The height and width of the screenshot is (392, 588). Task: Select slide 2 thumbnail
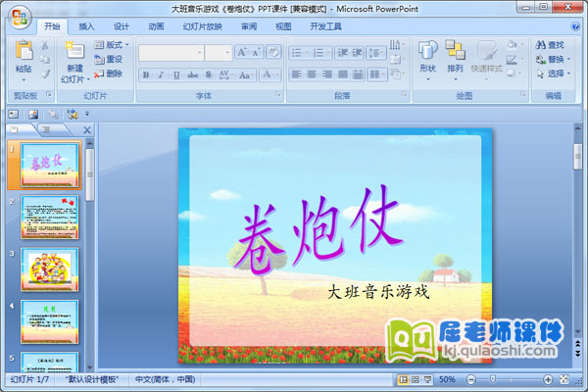(50, 218)
